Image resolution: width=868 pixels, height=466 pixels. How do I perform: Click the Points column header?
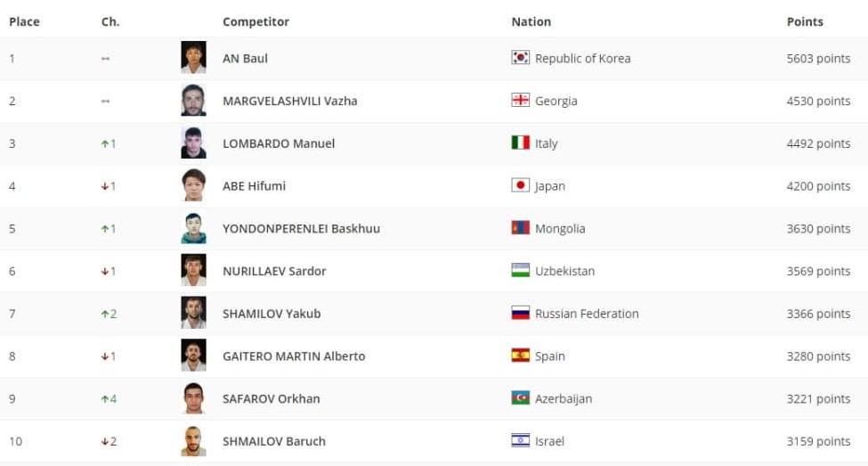point(805,21)
